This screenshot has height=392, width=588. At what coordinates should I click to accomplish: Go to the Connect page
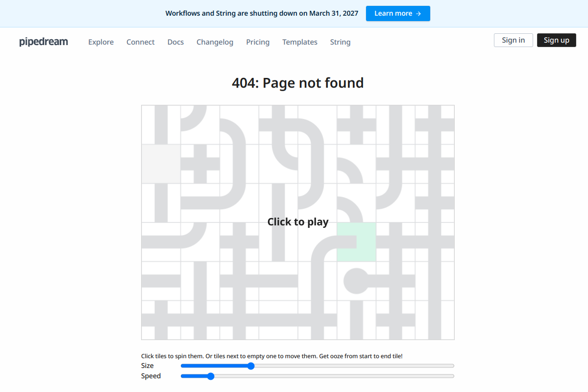point(141,42)
